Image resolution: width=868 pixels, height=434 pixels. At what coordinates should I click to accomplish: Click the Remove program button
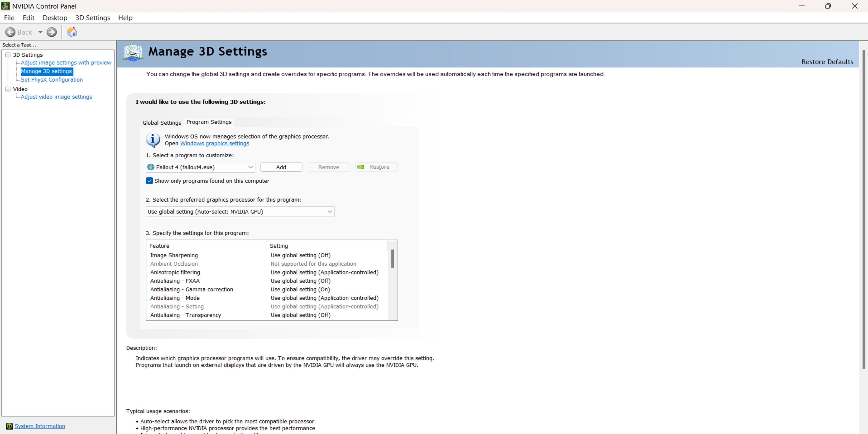click(x=328, y=167)
